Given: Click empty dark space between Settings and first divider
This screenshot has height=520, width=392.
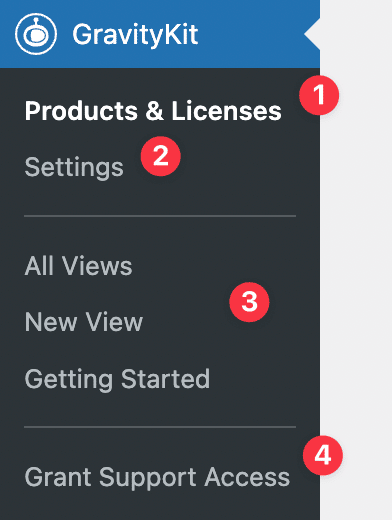Looking at the screenshot, I should (160, 198).
